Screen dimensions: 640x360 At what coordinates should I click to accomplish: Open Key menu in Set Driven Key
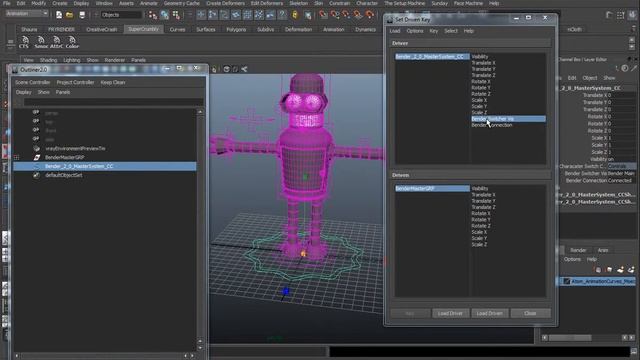(x=433, y=31)
